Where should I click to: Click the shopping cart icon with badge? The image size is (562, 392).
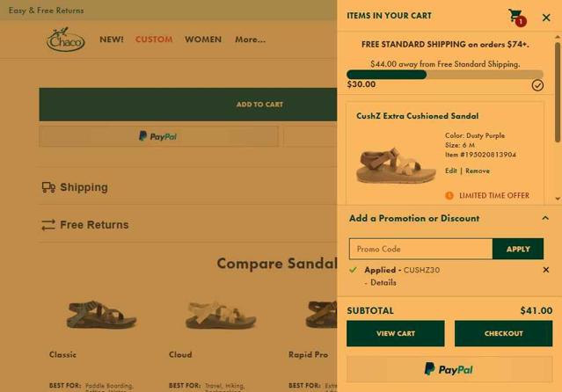tap(517, 18)
